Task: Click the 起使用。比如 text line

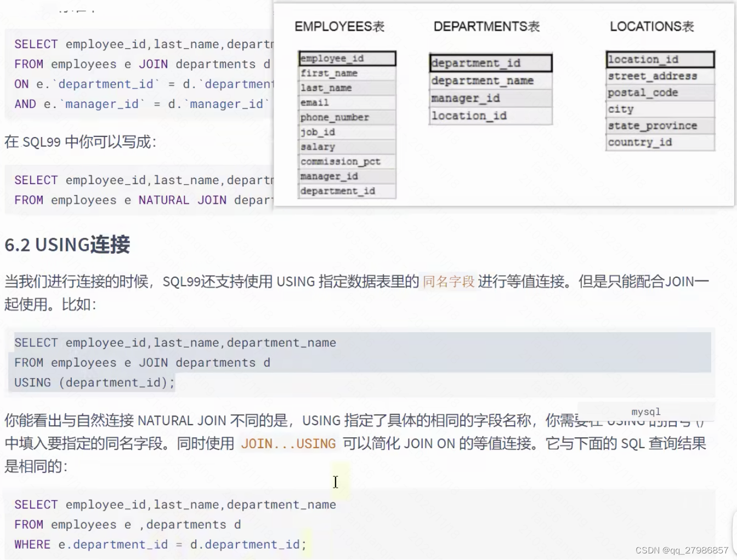Action: coord(50,305)
